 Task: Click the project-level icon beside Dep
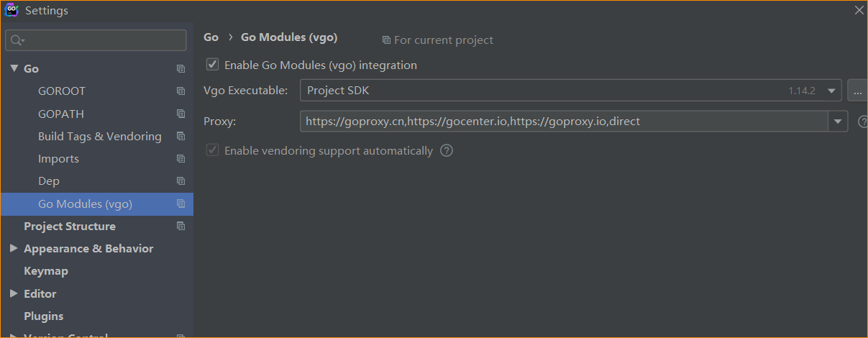pyautogui.click(x=181, y=181)
